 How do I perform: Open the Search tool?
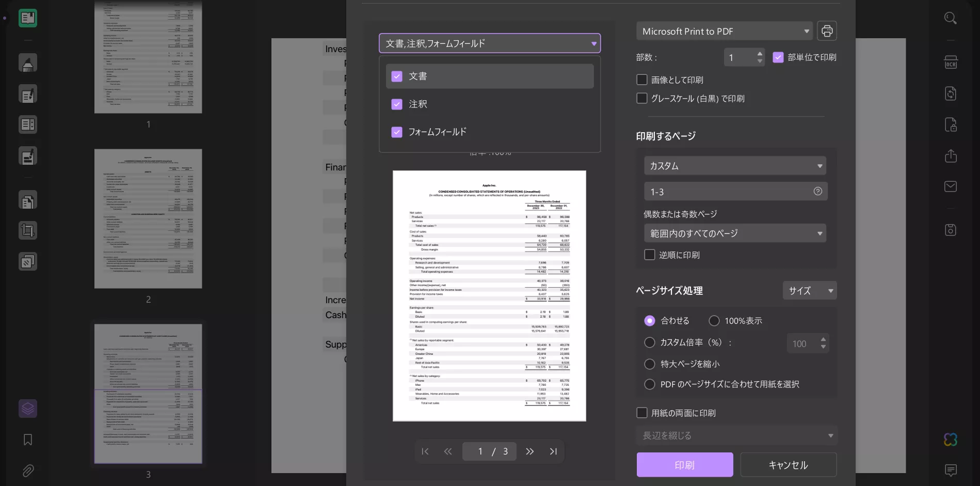coord(950,18)
